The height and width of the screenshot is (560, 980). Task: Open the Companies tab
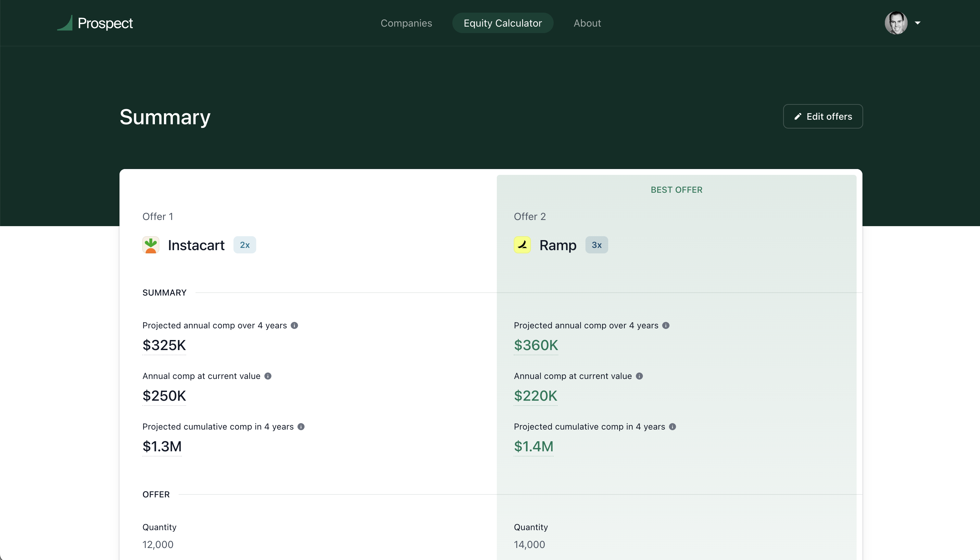pos(406,23)
